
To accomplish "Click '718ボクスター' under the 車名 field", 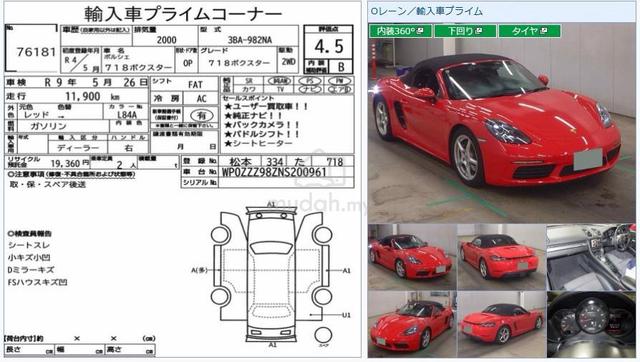I will (x=139, y=67).
